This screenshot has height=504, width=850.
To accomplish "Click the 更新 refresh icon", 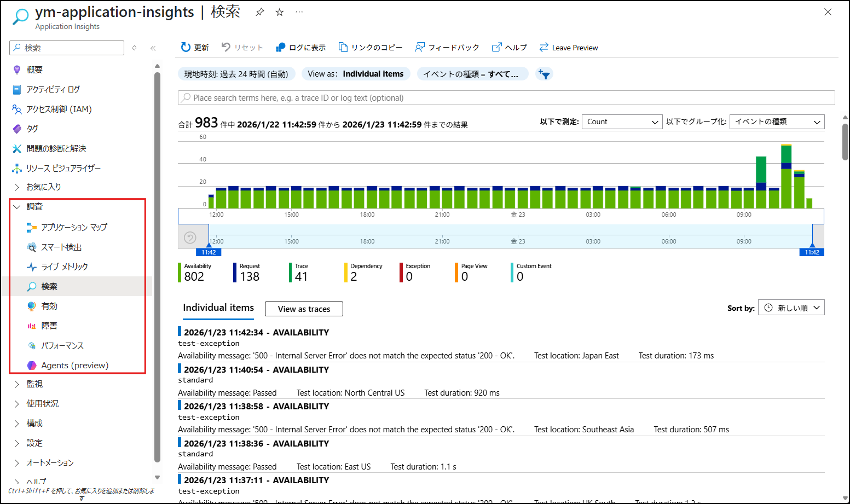I will coord(186,48).
